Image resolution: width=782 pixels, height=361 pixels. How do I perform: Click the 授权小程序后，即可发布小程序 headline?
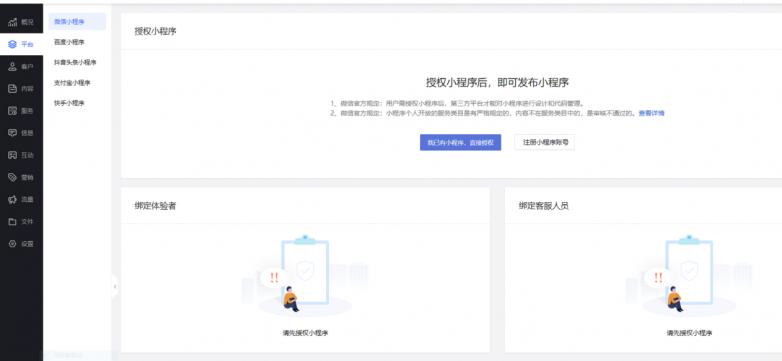click(498, 83)
